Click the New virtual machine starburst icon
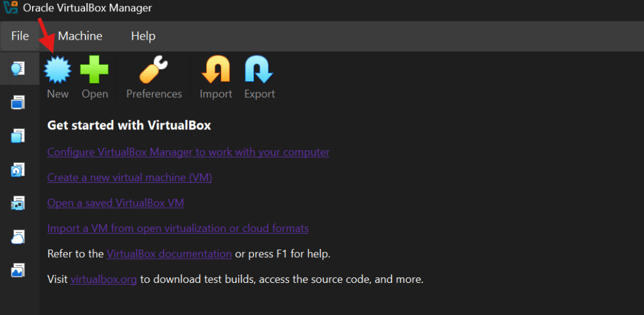The width and height of the screenshot is (644, 315). [57, 70]
